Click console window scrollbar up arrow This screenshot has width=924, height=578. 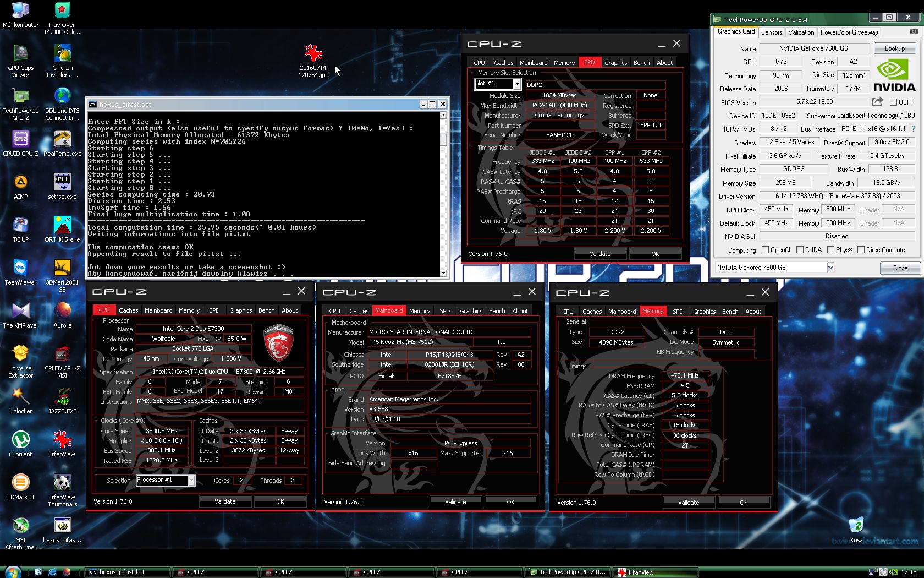[443, 116]
